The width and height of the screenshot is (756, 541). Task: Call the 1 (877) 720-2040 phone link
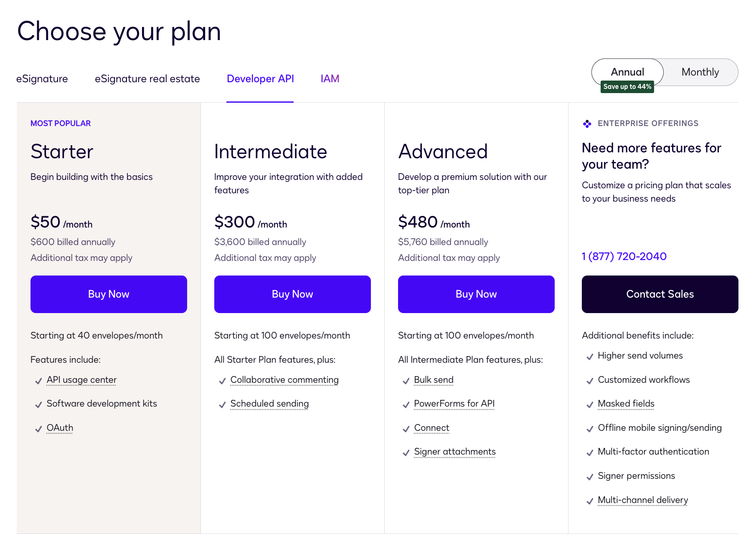click(624, 256)
